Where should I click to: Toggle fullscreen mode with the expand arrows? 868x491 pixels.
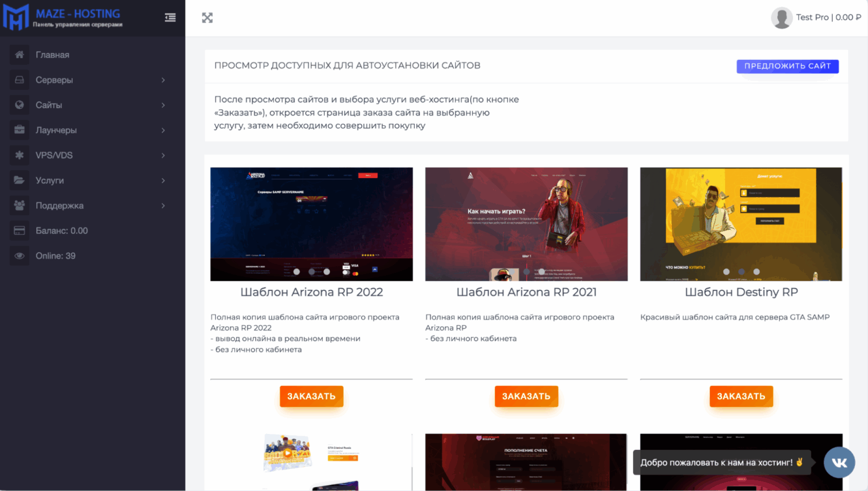pos(207,18)
